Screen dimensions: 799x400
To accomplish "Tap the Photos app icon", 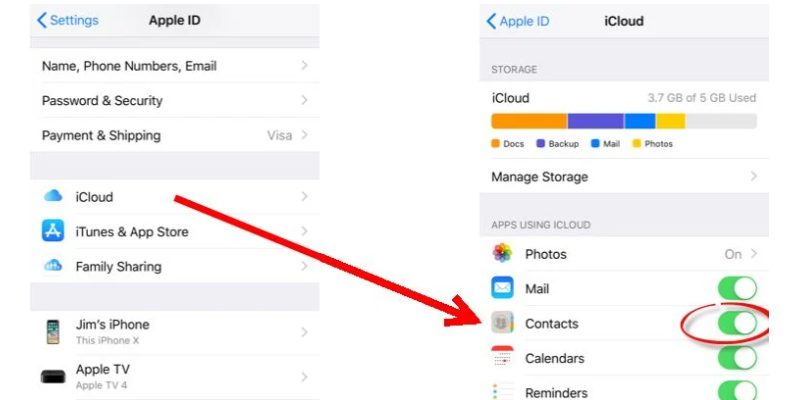I will (x=502, y=253).
